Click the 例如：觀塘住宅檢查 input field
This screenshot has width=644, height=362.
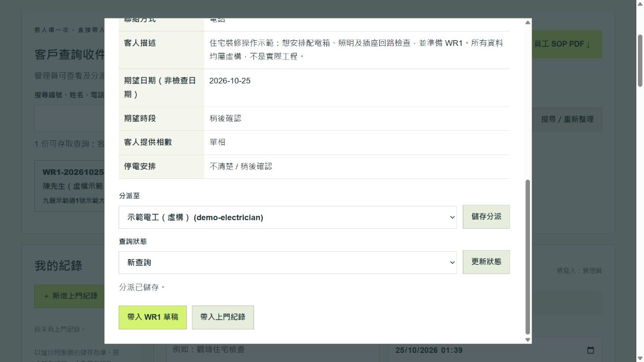(x=272, y=350)
